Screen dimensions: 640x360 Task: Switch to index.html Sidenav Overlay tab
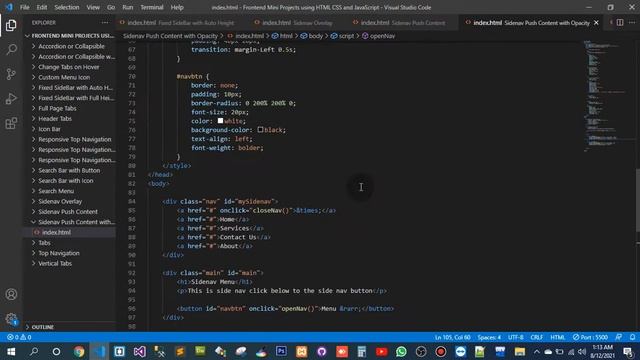(294, 23)
